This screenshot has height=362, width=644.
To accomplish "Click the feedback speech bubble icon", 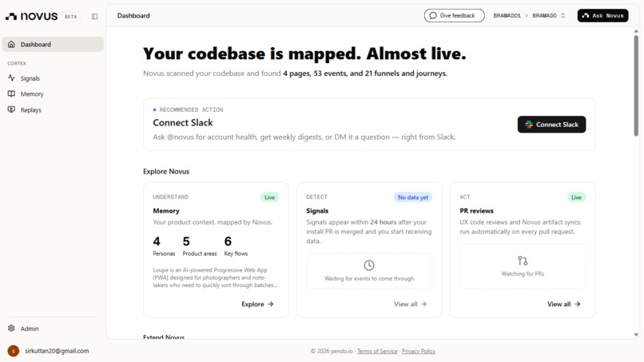I will click(x=433, y=16).
